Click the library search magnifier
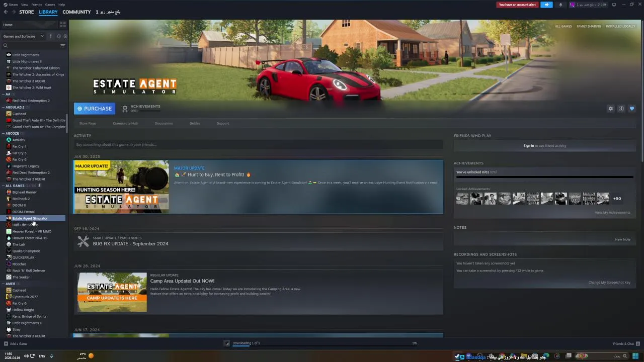Image resolution: width=644 pixels, height=362 pixels. click(6, 46)
